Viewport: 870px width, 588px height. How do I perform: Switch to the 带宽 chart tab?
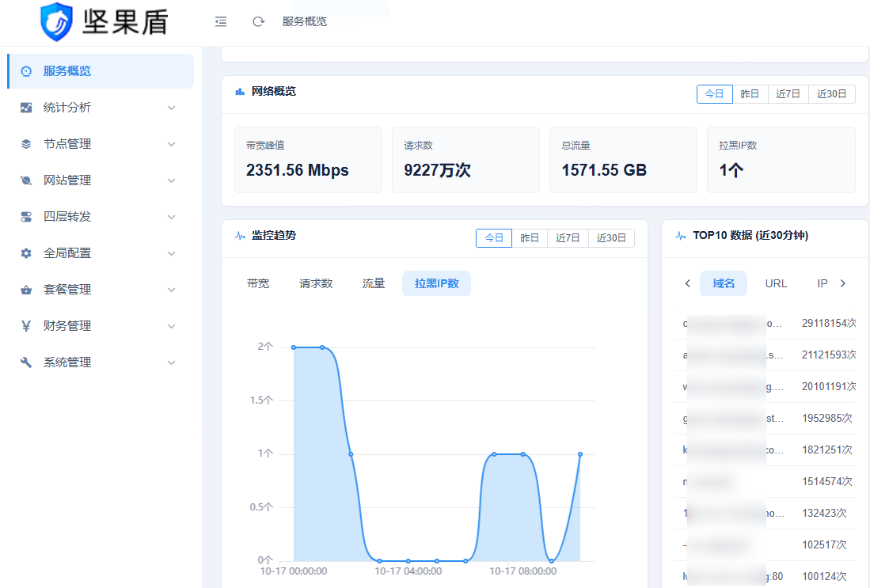click(x=258, y=283)
